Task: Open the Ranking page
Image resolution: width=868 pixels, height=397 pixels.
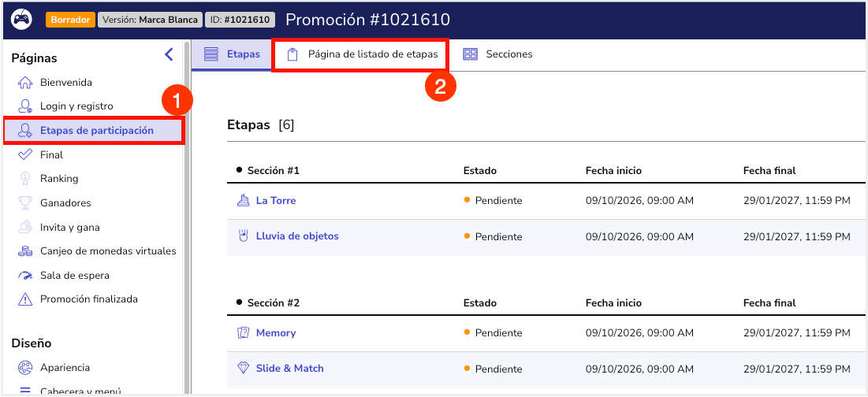Action: pos(59,179)
